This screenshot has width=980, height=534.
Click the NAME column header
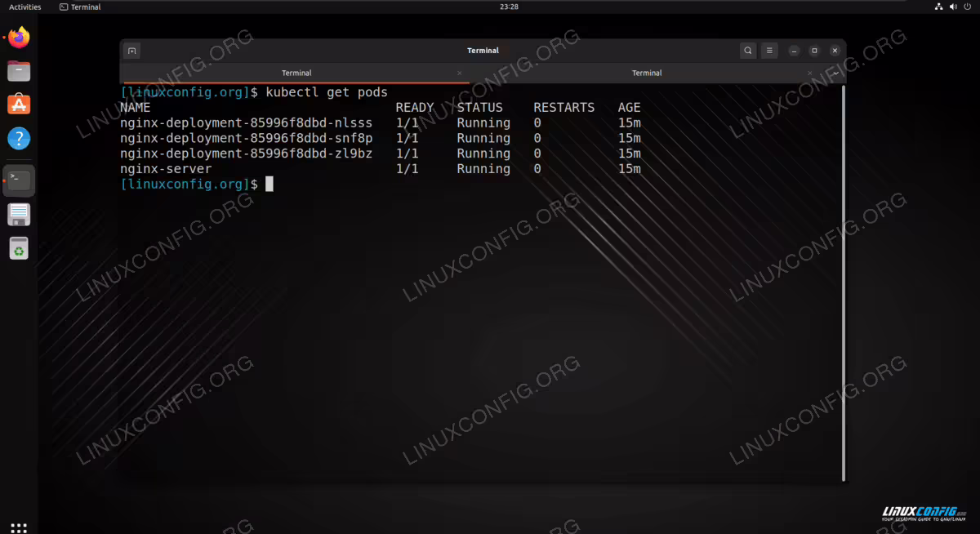[x=136, y=108]
